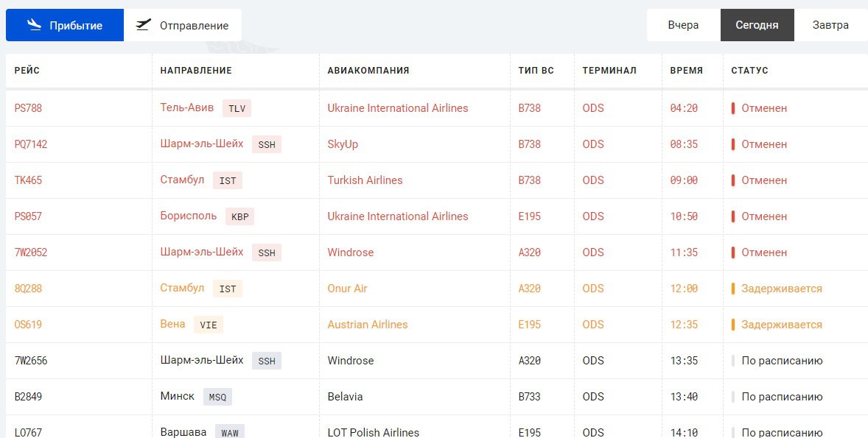Click the IST badge in TK465 row

pos(228,180)
